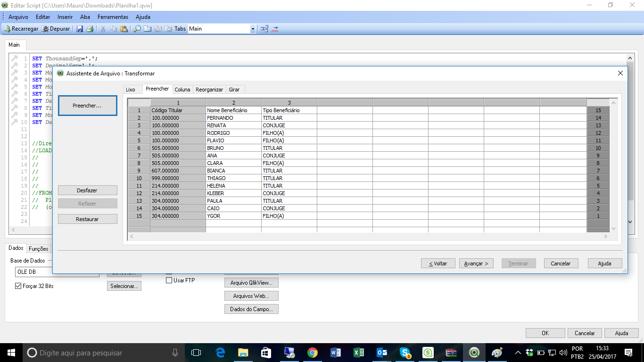Viewport: 644px width, 362px height.
Task: Click the Save floppy disk icon
Action: 80,29
